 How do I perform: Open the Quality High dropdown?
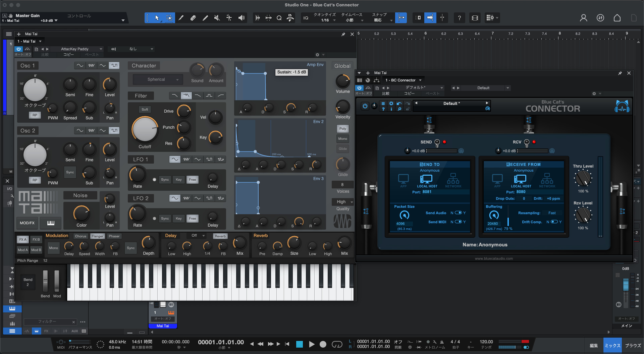click(342, 202)
